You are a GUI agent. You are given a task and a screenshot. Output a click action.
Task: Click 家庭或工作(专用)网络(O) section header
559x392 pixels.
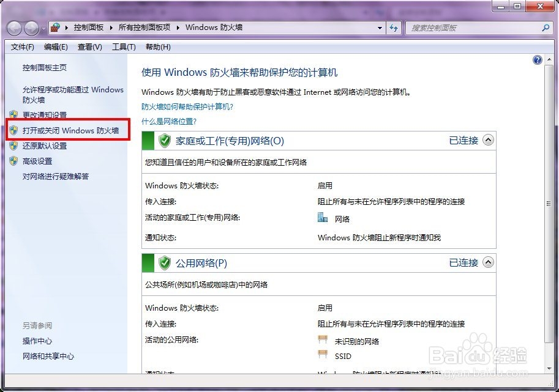click(x=230, y=141)
